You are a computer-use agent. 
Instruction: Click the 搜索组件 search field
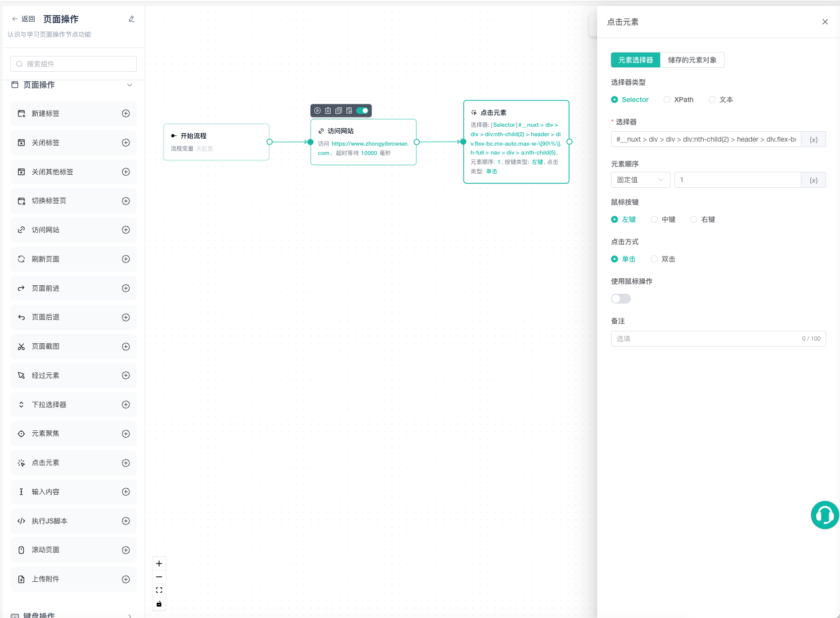73,64
